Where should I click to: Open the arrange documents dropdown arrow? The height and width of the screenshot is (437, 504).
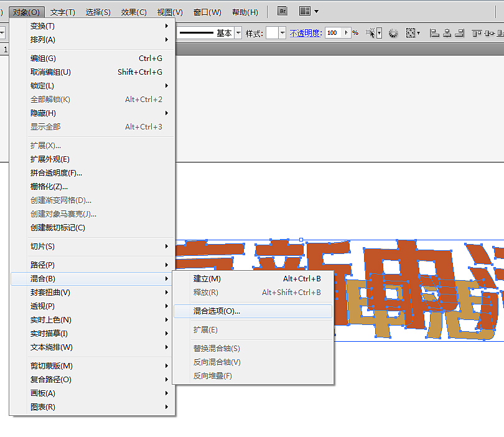(x=316, y=12)
